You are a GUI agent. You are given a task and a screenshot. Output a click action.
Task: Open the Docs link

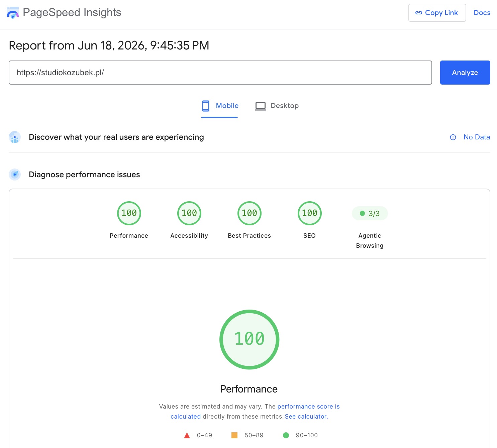(x=482, y=13)
